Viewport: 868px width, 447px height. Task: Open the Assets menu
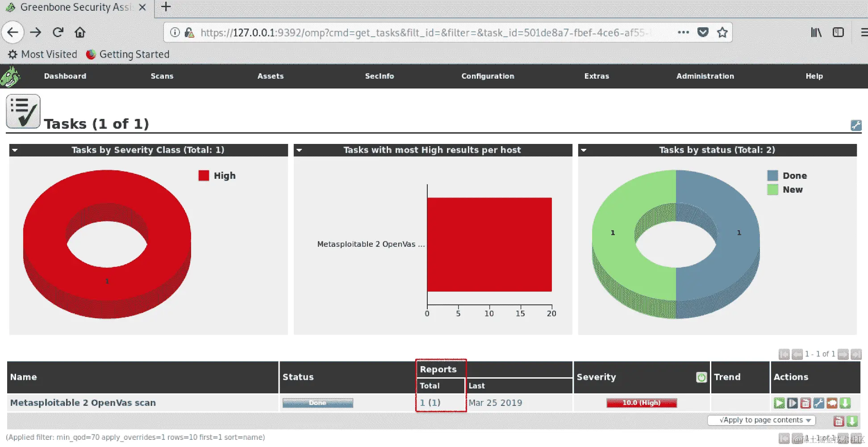click(x=271, y=76)
